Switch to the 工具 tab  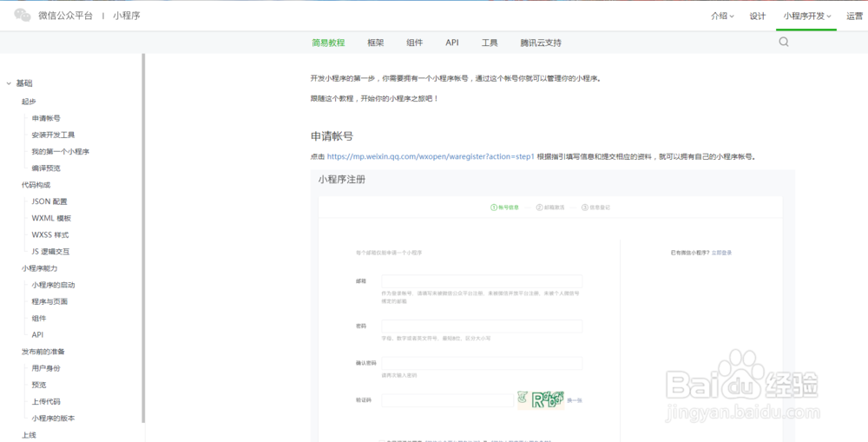coord(490,43)
